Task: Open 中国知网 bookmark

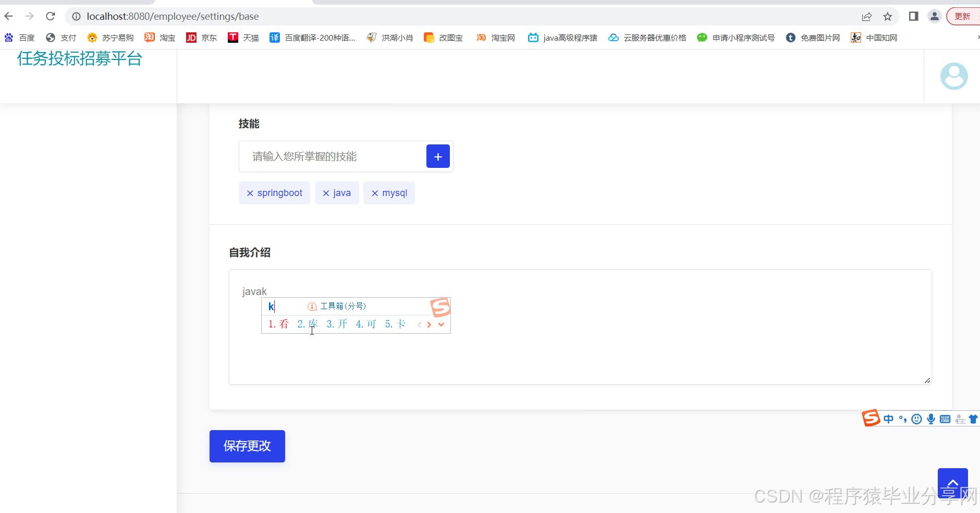Action: click(874, 38)
